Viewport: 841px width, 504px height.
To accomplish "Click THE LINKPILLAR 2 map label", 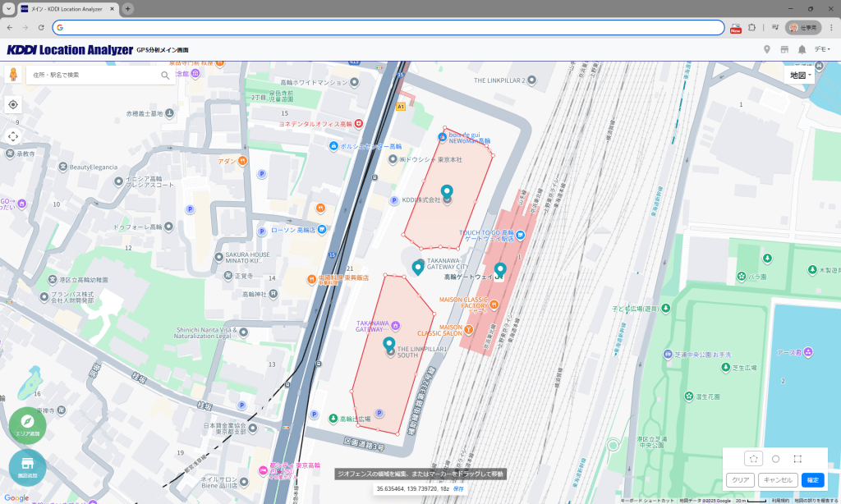I will point(499,80).
